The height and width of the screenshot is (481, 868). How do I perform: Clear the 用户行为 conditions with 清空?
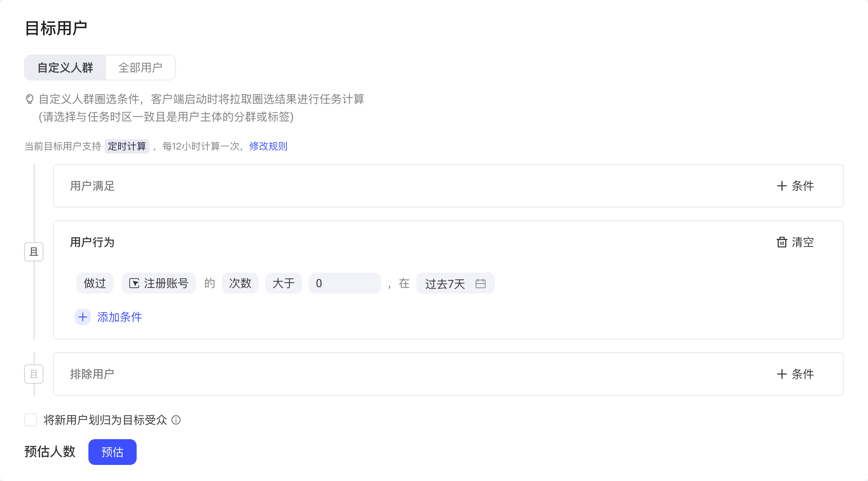click(x=795, y=242)
